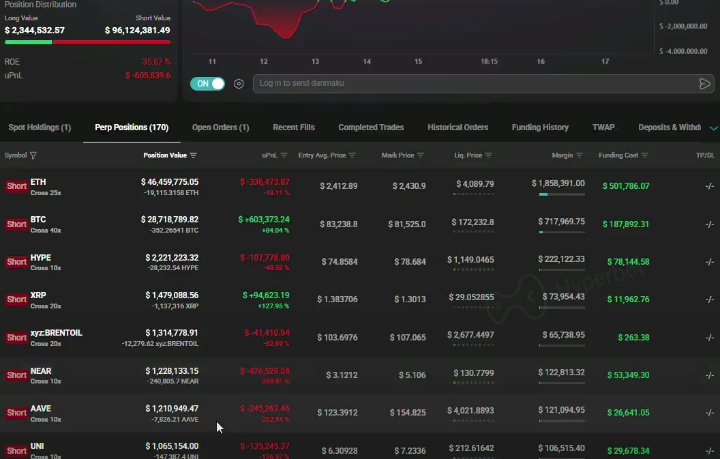Click the Short badge for ETH
Viewport: 720px width, 459px height.
17,186
